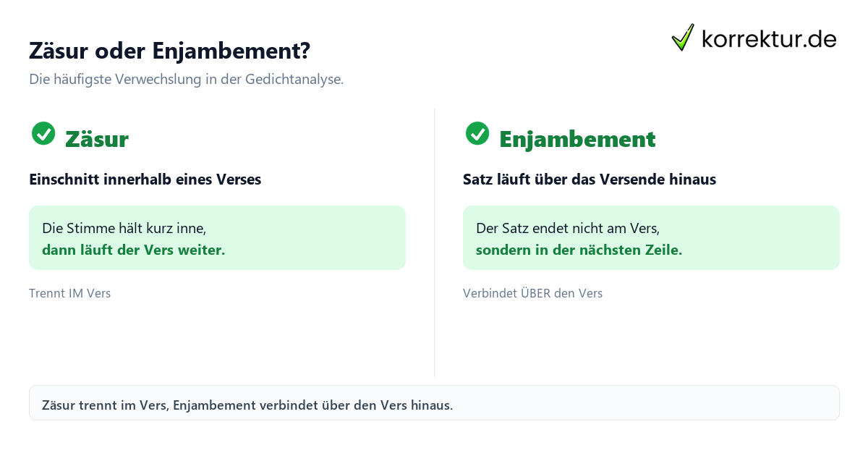Select 'Die Stimme hält kurz inne' line
868x456 pixels.
124,228
